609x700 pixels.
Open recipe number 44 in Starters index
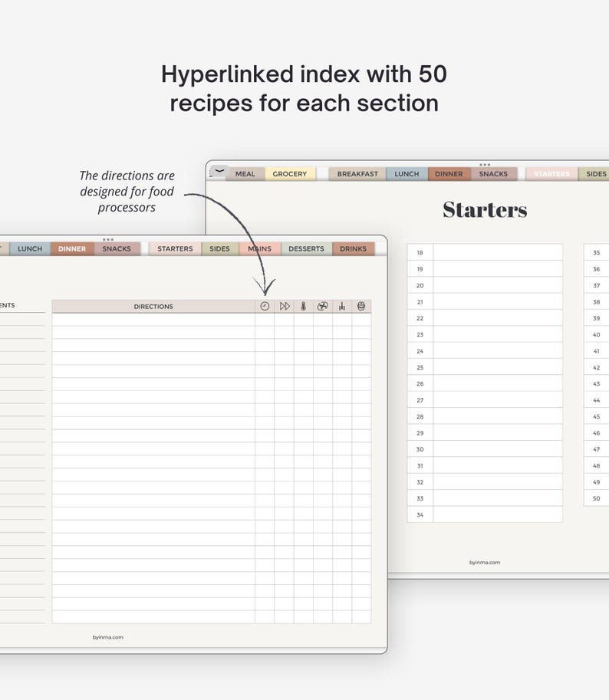[597, 400]
